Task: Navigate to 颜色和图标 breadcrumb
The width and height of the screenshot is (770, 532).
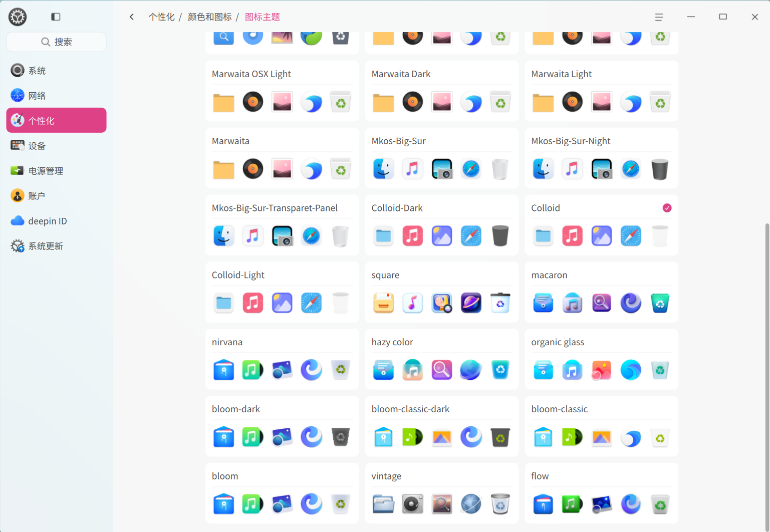Action: point(209,17)
